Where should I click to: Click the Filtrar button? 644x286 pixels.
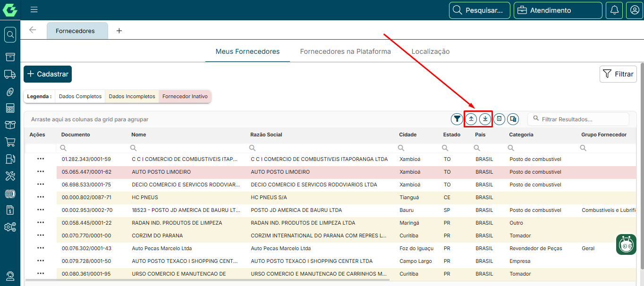point(618,74)
